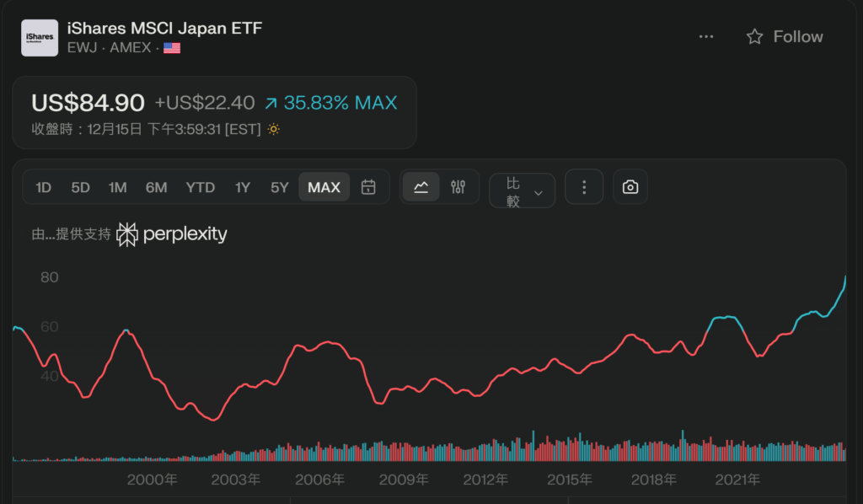
Task: Click the Perplexity logo
Action: 172,234
